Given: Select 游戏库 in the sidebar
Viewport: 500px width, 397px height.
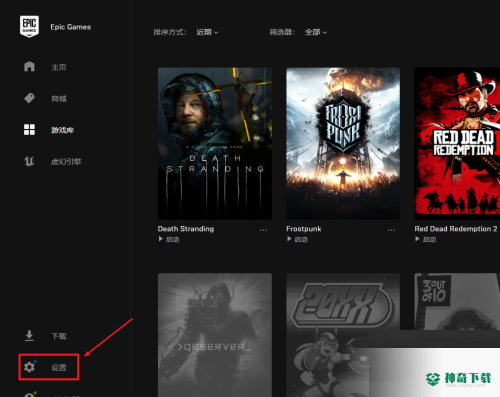Looking at the screenshot, I should pyautogui.click(x=62, y=130).
